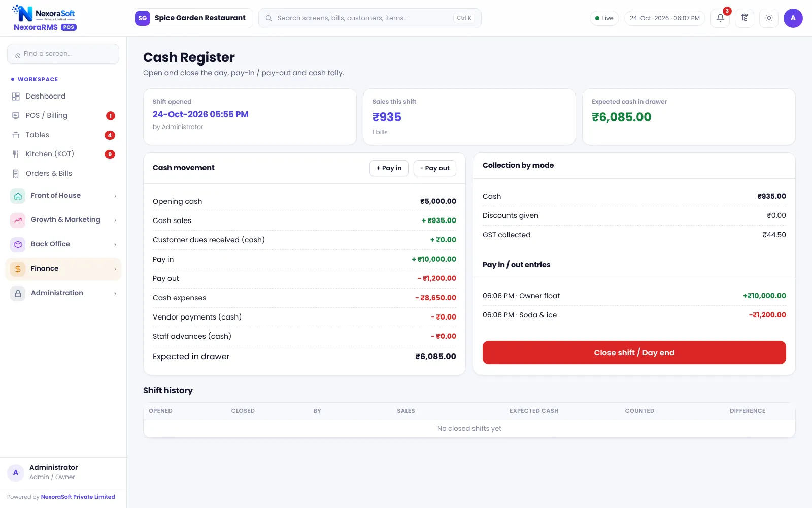Click the + Pay in button
Viewport: 812px width, 508px height.
389,168
